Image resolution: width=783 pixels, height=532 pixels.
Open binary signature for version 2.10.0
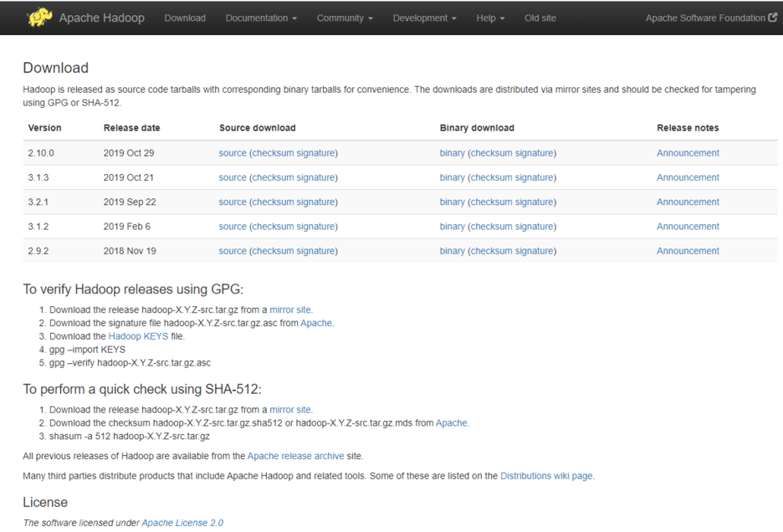(x=535, y=153)
